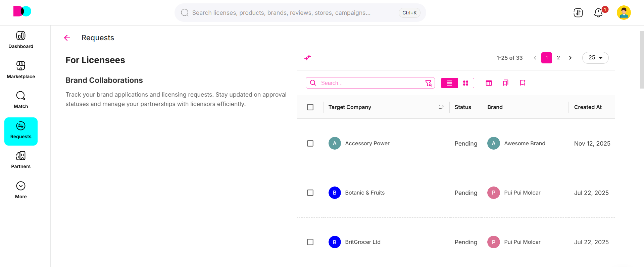The height and width of the screenshot is (267, 644).
Task: Open the Dashboard sidebar item
Action: 21,40
